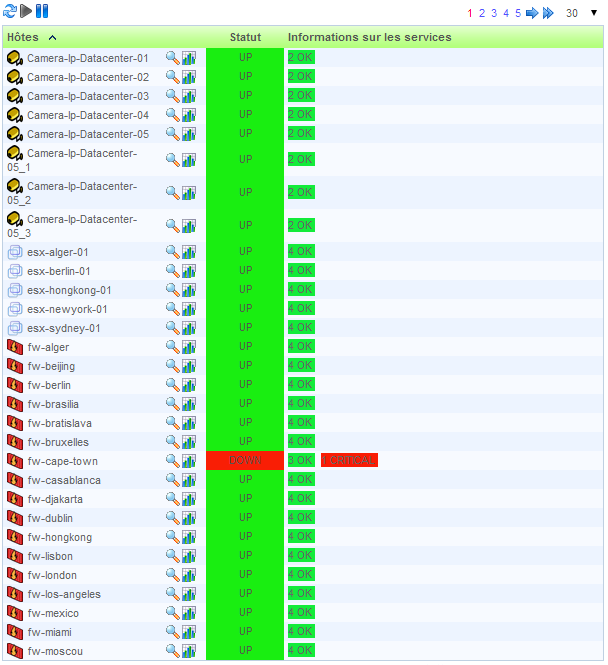Click the 4 OK badge for fw-dublin
Screen dimensions: 608x665
coord(301,517)
